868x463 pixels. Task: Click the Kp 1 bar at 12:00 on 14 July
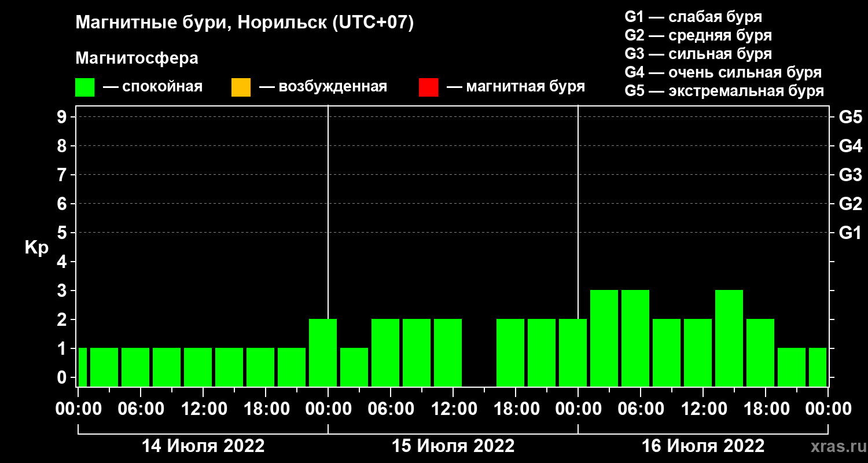click(x=198, y=367)
